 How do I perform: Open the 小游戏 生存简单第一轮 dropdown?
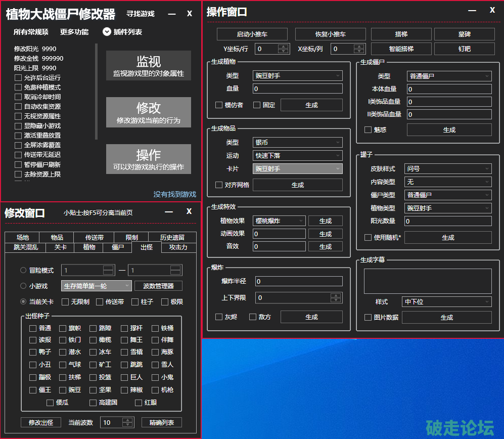click(96, 286)
